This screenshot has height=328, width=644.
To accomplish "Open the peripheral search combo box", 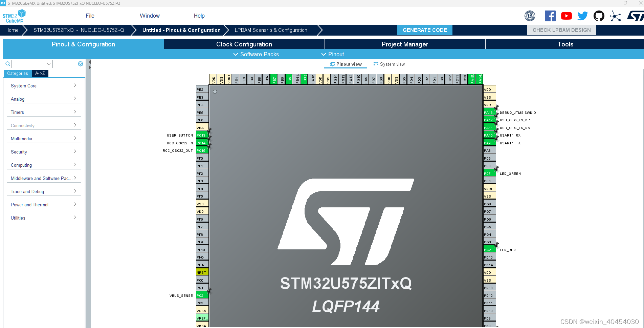I will click(x=32, y=64).
